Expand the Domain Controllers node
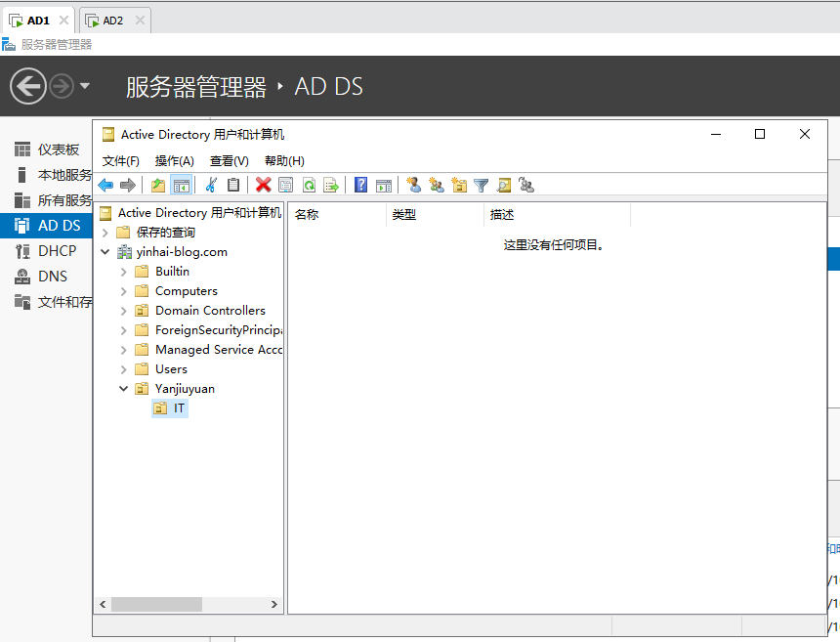 point(124,311)
